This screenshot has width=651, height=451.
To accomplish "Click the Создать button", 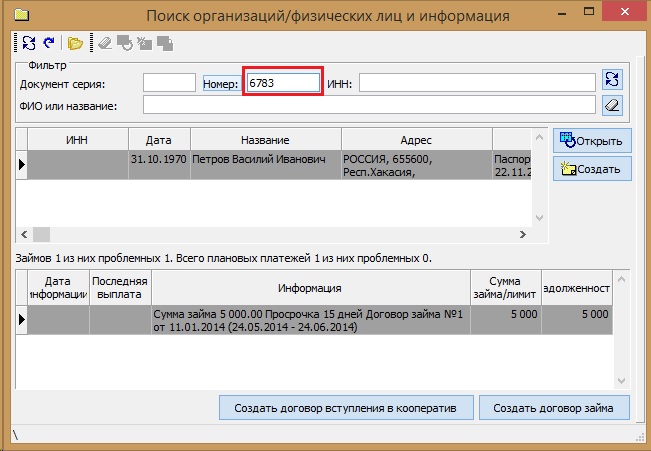I will [x=592, y=169].
